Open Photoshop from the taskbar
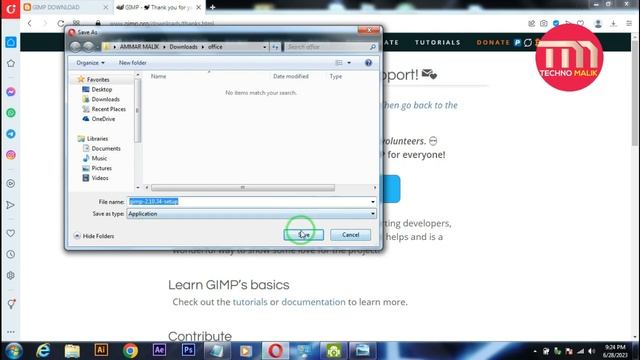This screenshot has height=360, width=640. (188, 350)
